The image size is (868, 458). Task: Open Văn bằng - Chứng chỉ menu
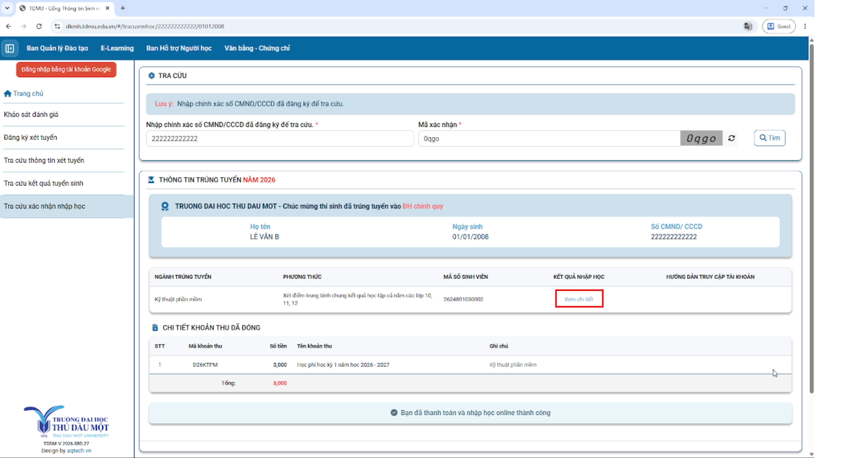pos(257,48)
